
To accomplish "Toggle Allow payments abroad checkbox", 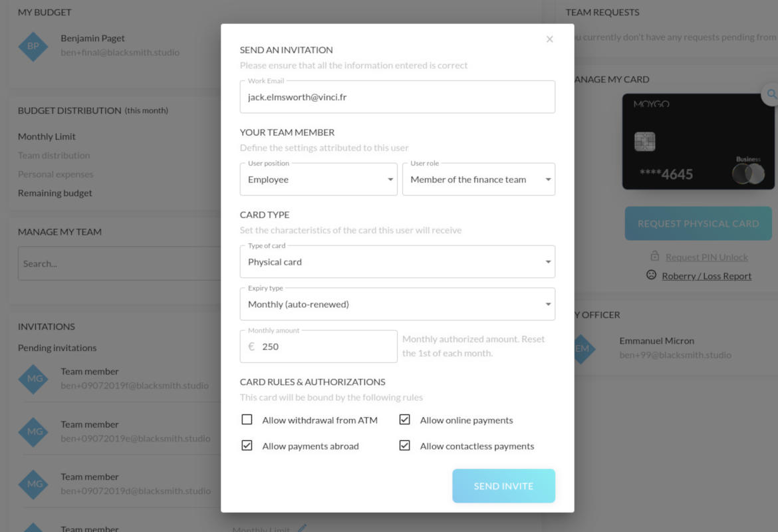I will [x=247, y=446].
